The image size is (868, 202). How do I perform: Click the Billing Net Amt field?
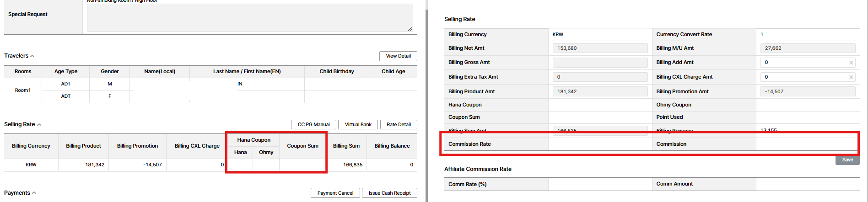point(600,48)
